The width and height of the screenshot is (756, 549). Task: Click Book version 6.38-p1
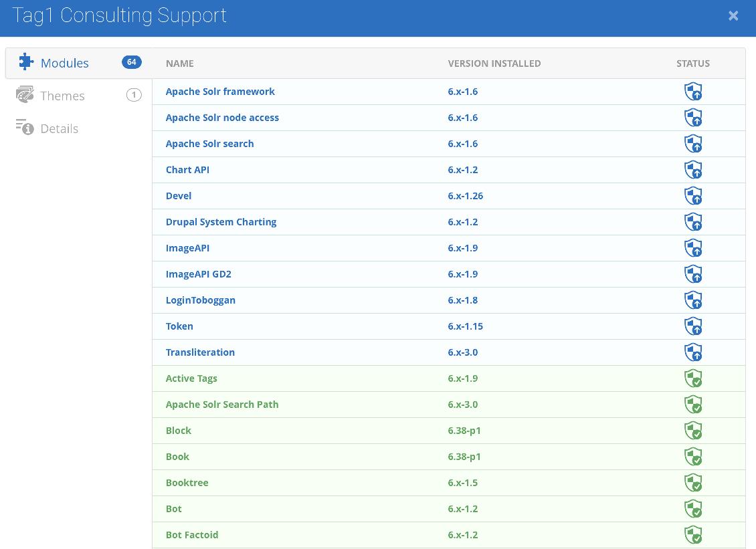464,457
